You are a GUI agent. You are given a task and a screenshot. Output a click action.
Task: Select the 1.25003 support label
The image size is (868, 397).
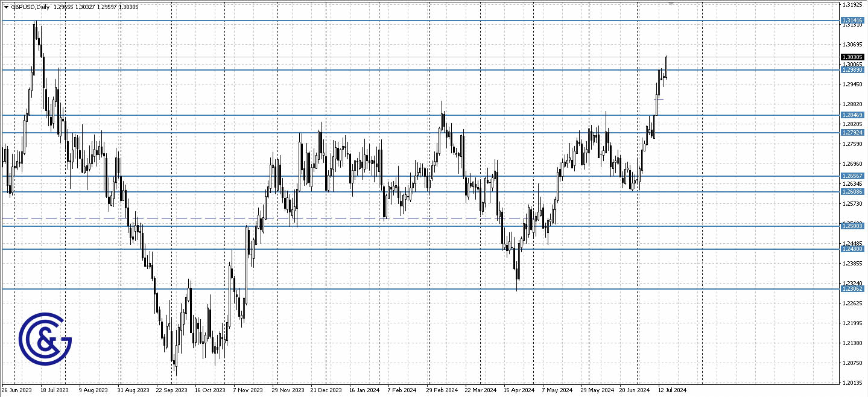pos(852,225)
